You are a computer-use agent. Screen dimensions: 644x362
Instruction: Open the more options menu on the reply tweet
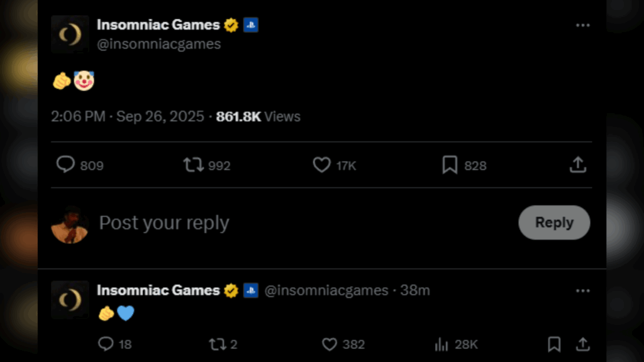(582, 290)
